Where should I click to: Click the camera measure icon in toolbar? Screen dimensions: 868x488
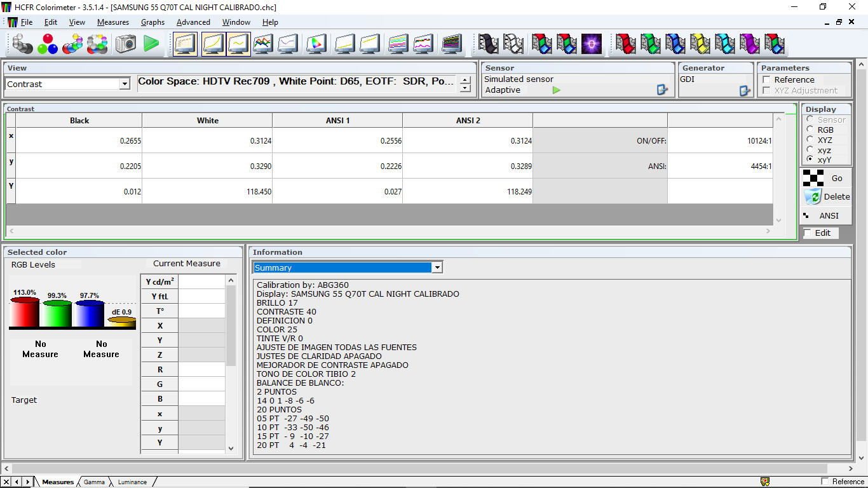click(125, 44)
